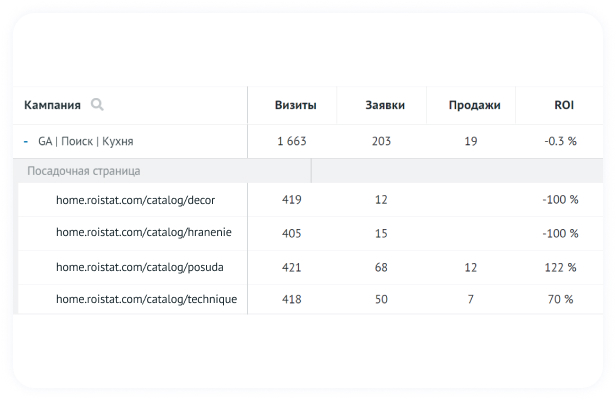The image size is (616, 401).
Task: Click the 203 requests total cell
Action: (x=381, y=141)
